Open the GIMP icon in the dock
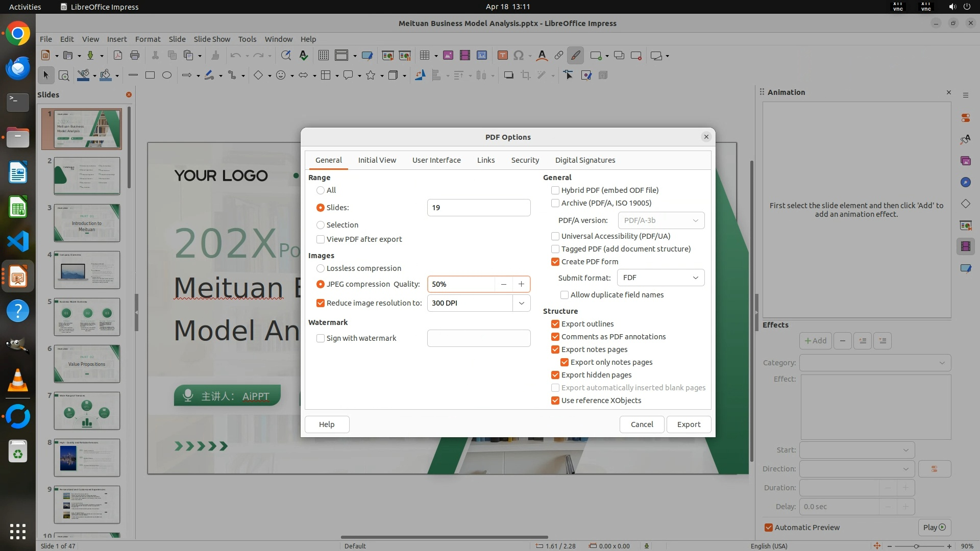980x551 pixels. (17, 345)
